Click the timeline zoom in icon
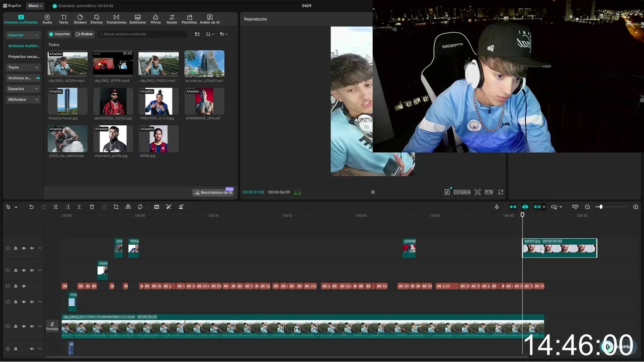The height and width of the screenshot is (362, 644). (x=635, y=207)
